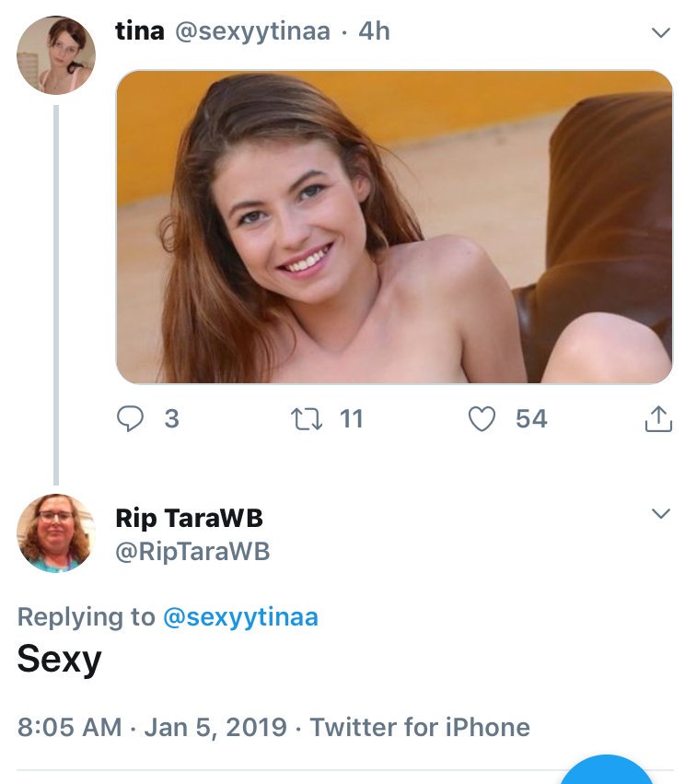Click the 8:05 AM Jan 5, 2019 timestamp

[152, 727]
